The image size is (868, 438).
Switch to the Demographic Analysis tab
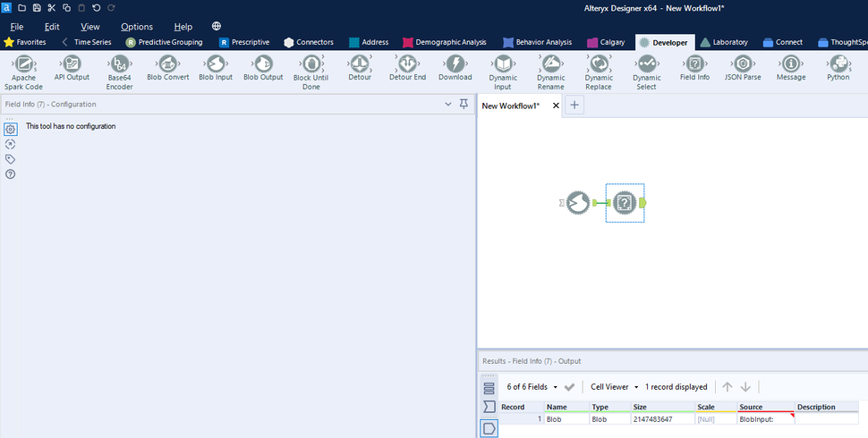445,42
